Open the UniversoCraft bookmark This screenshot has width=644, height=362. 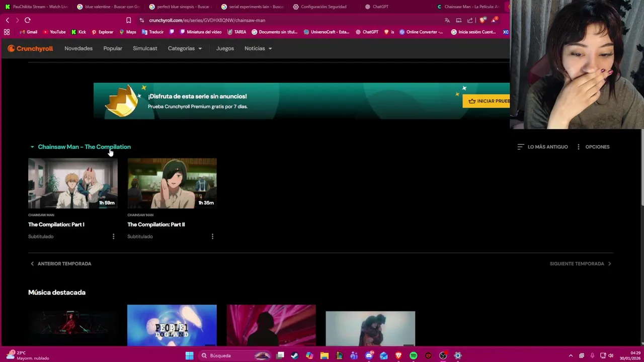click(326, 32)
